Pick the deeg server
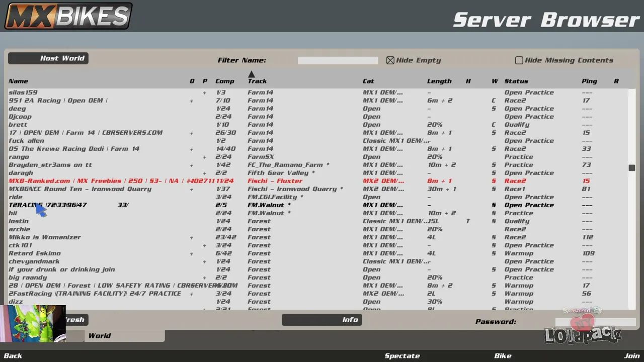 pyautogui.click(x=318, y=109)
